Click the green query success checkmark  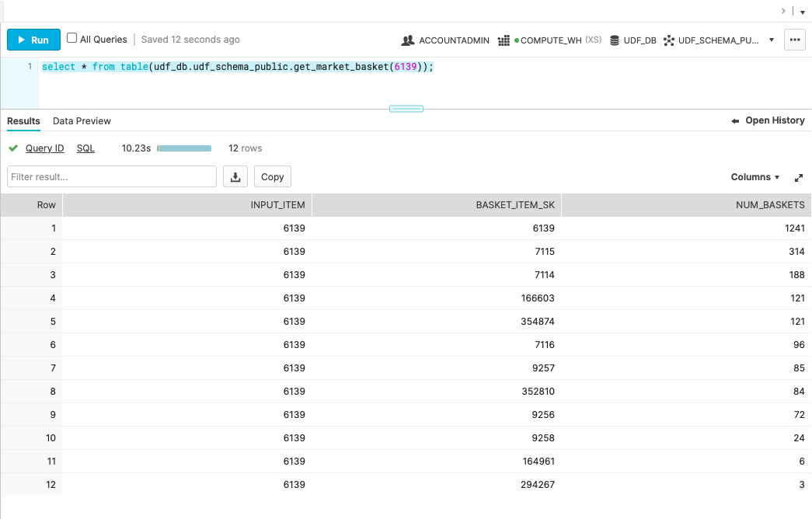(x=13, y=148)
